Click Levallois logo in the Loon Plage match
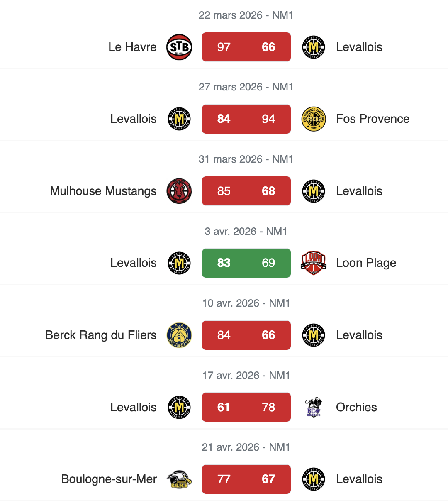Screen dimensions: 448x503 coord(179,263)
